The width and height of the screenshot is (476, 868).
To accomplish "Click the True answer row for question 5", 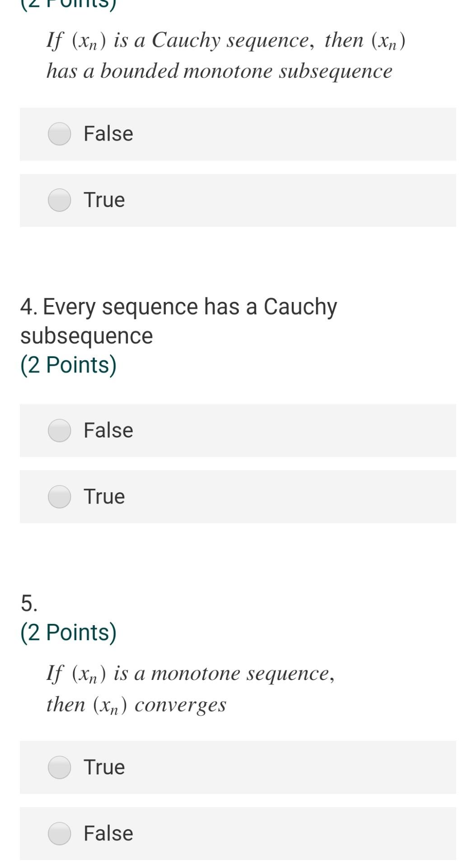I will point(238,766).
